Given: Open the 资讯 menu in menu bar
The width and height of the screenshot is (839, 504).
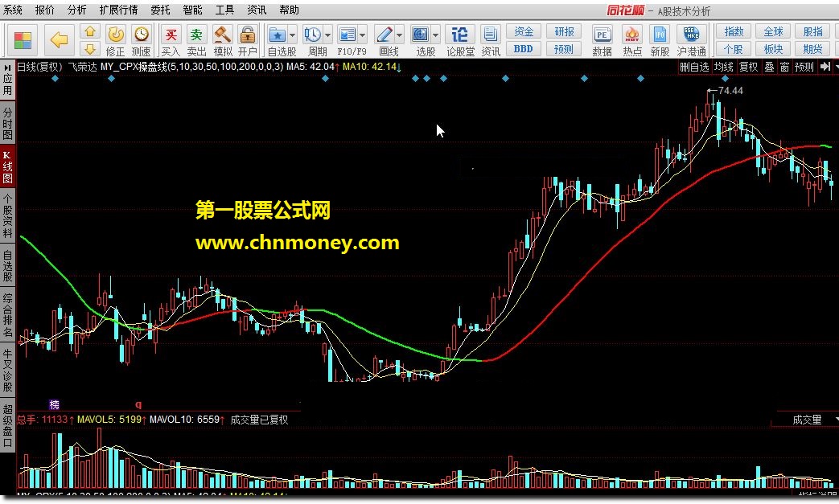Looking at the screenshot, I should [257, 10].
